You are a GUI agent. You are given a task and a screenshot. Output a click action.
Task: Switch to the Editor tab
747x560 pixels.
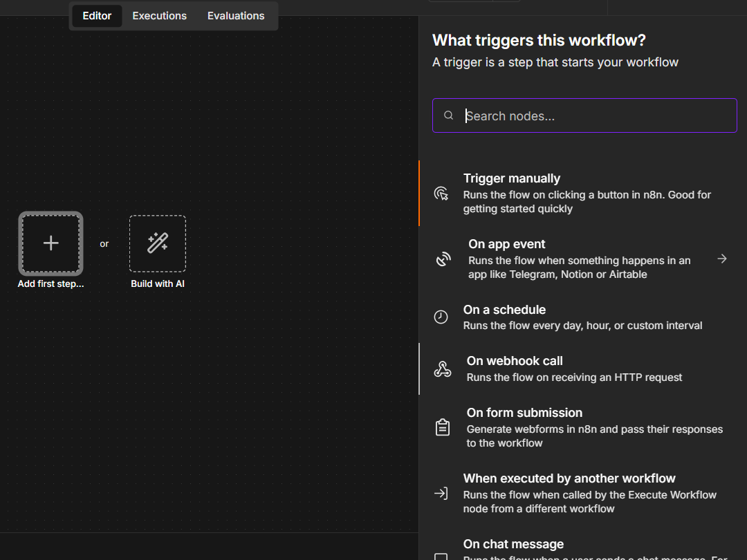tap(97, 16)
